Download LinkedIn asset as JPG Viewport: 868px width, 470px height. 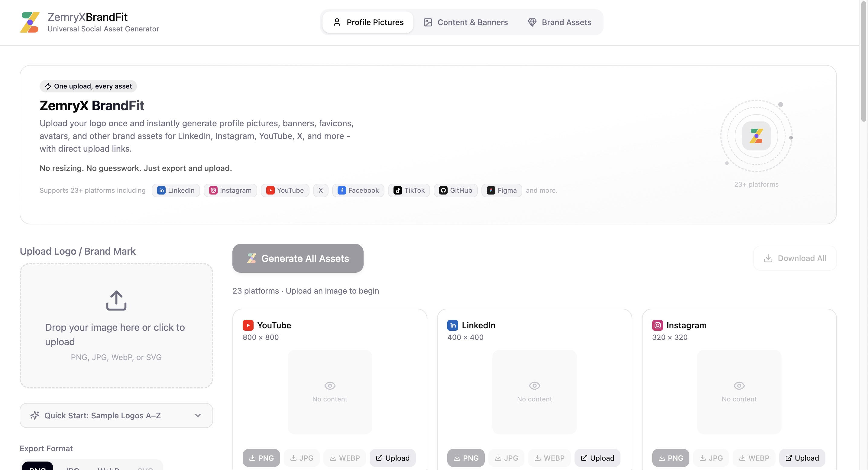506,458
